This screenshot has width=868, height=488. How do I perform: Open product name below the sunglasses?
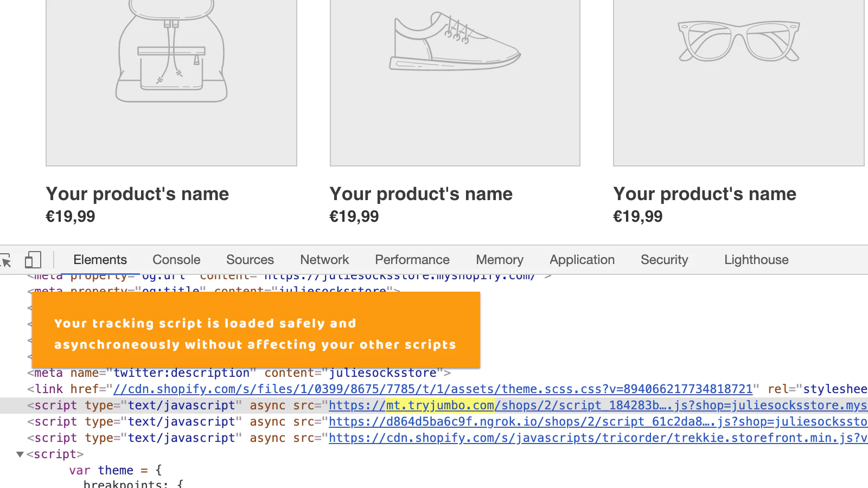click(x=705, y=194)
